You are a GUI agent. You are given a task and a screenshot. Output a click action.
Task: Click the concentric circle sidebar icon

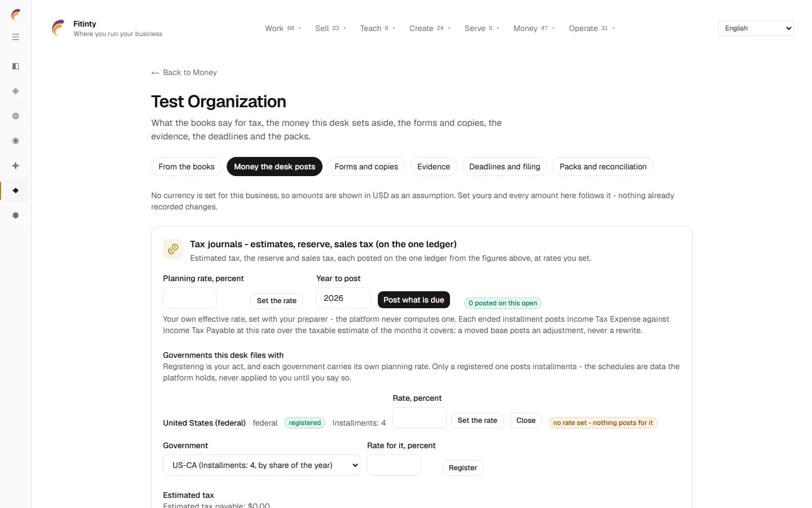[x=16, y=141]
